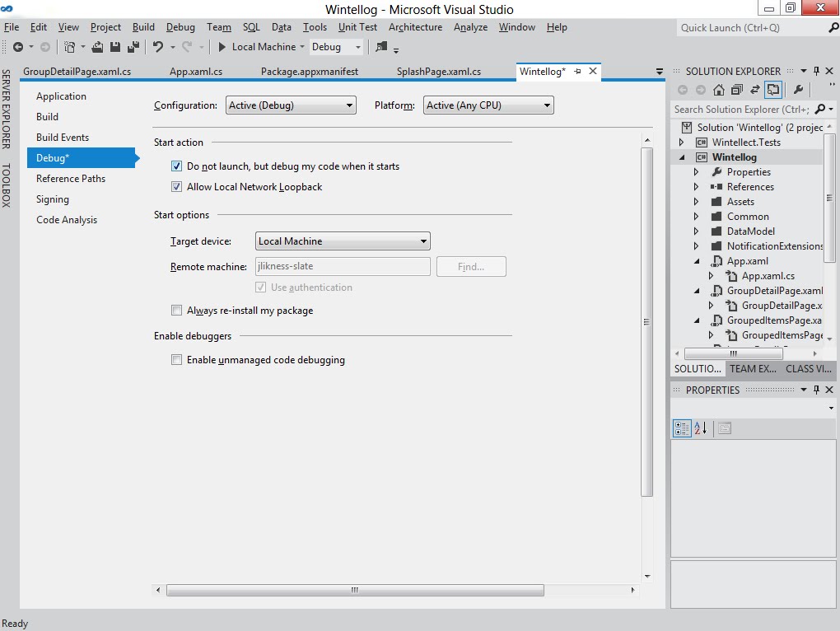840x631 pixels.
Task: Open the Build menu
Action: (x=143, y=27)
